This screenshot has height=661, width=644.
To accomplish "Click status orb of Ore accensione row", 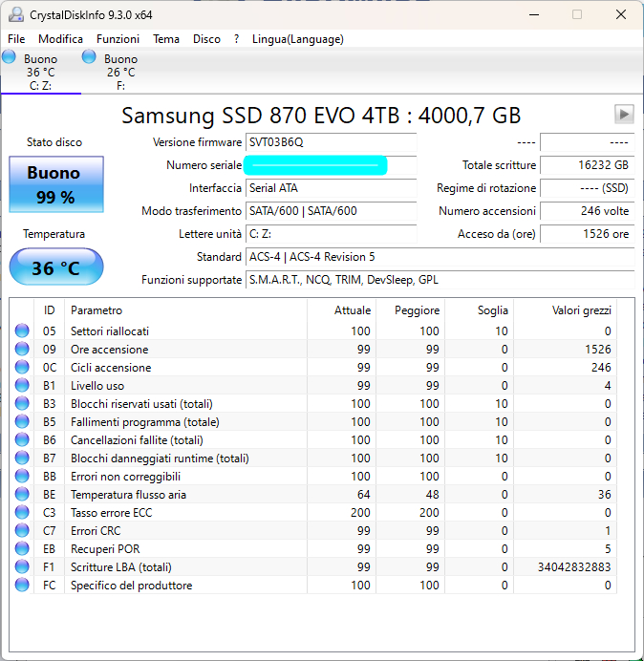I will 22,349.
